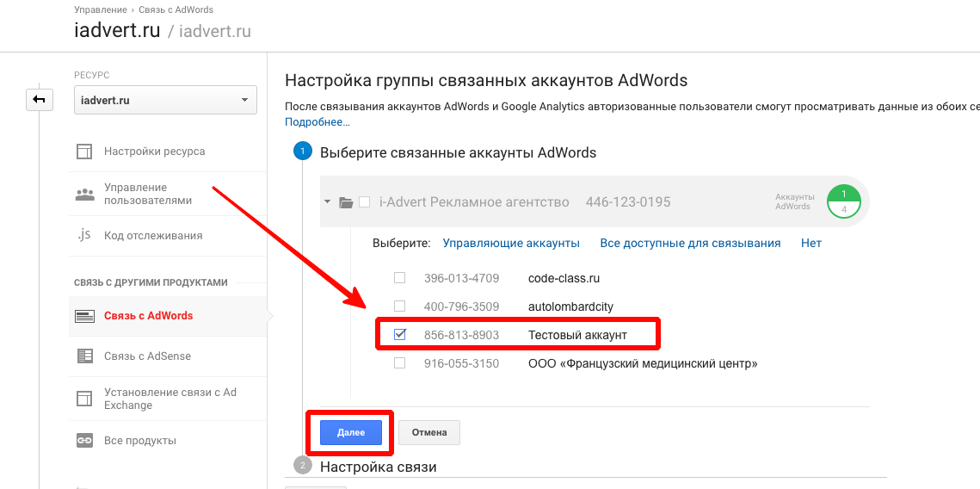The width and height of the screenshot is (980, 489).
Task: Click account ID 916-055-3150
Action: [461, 363]
